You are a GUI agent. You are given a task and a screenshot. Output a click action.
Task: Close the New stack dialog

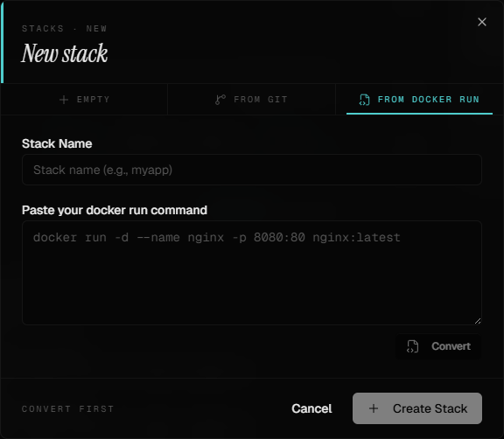point(481,22)
